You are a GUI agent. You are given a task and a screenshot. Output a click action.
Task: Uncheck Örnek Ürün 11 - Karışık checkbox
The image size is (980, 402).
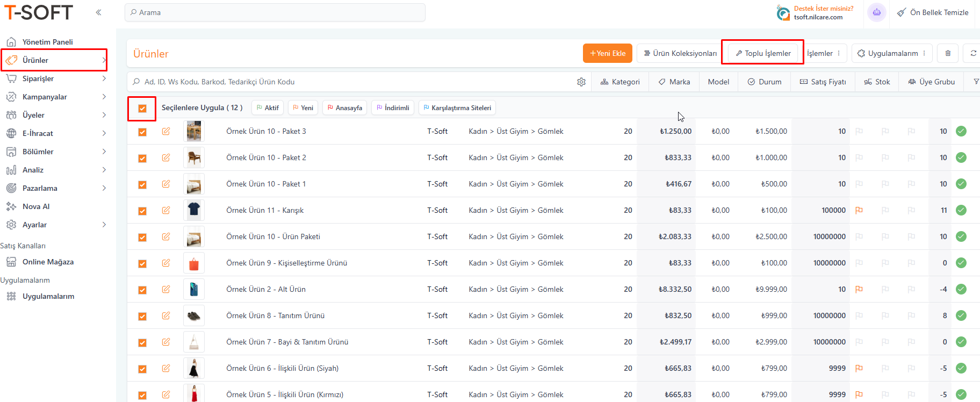142,211
